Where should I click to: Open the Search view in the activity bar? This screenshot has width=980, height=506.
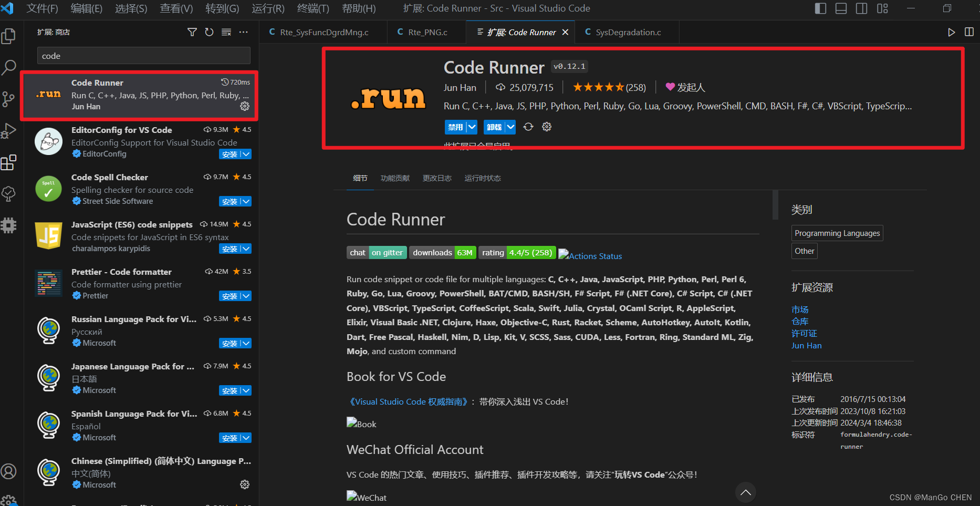(x=9, y=67)
